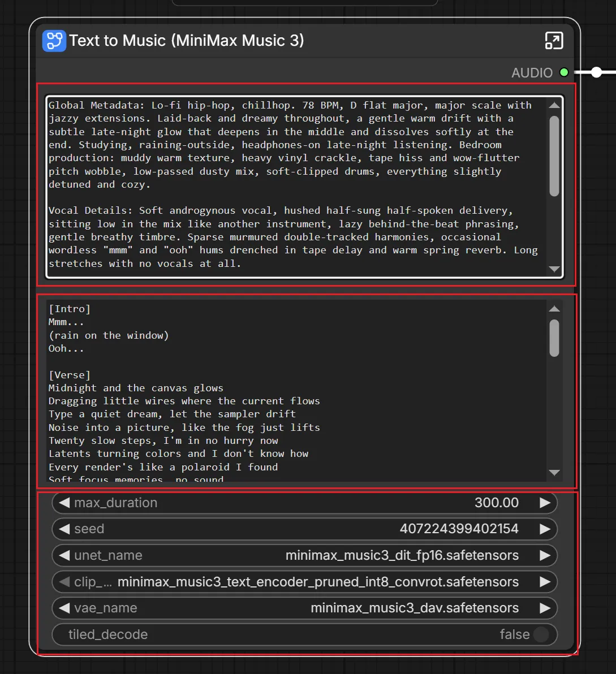616x674 pixels.
Task: Toggle tiled_decode switch
Action: [x=541, y=634]
